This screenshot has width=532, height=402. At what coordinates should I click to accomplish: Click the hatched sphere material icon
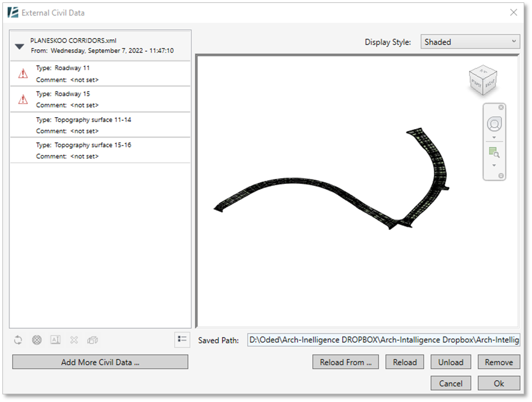[x=37, y=340]
